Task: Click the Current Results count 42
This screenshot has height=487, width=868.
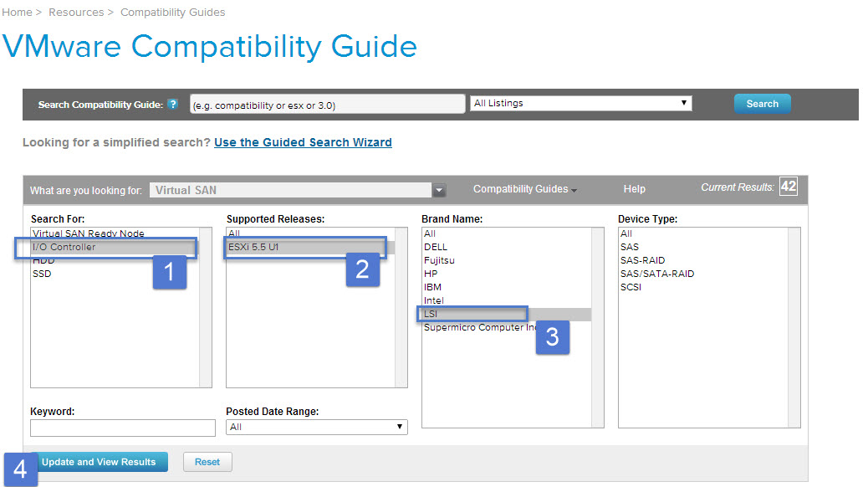Action: [x=789, y=186]
